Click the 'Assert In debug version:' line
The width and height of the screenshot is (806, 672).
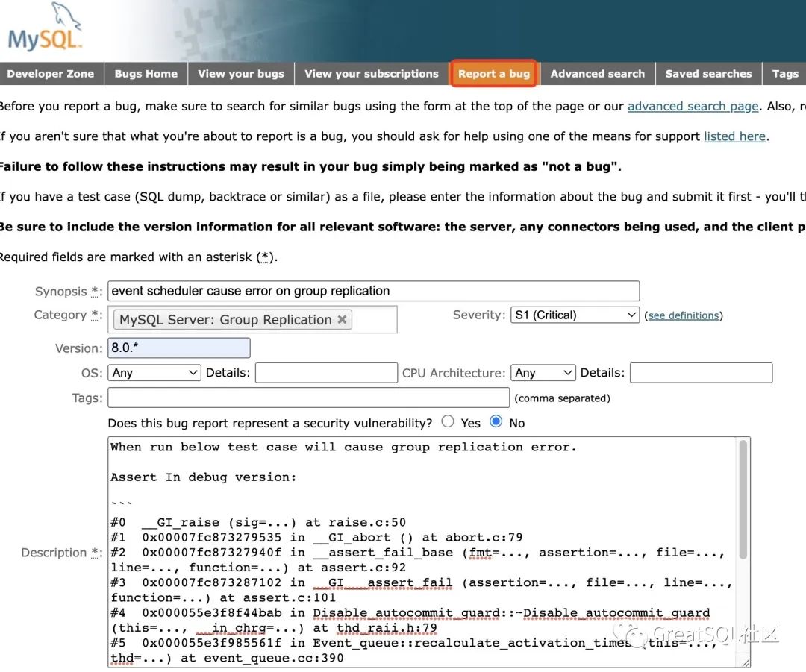click(x=204, y=477)
